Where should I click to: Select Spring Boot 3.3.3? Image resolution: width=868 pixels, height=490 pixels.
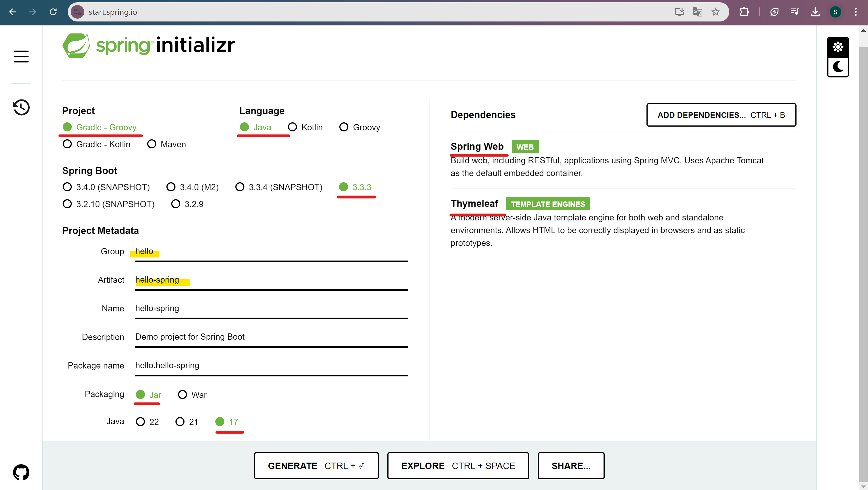click(355, 187)
